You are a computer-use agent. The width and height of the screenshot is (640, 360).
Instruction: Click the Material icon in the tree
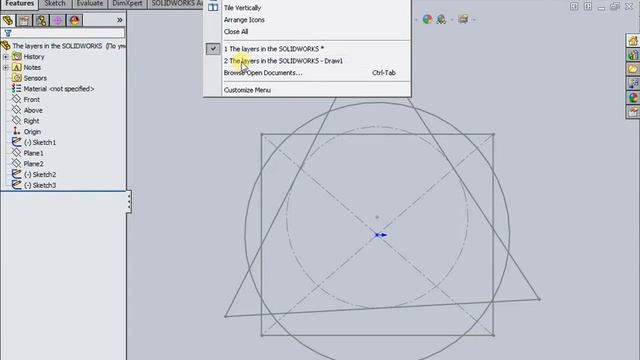point(16,88)
